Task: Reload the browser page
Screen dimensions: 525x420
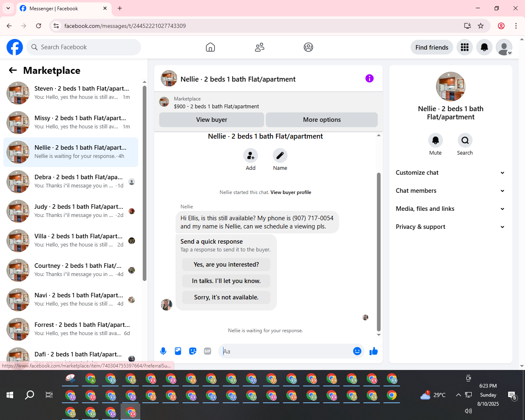Action: pyautogui.click(x=39, y=26)
